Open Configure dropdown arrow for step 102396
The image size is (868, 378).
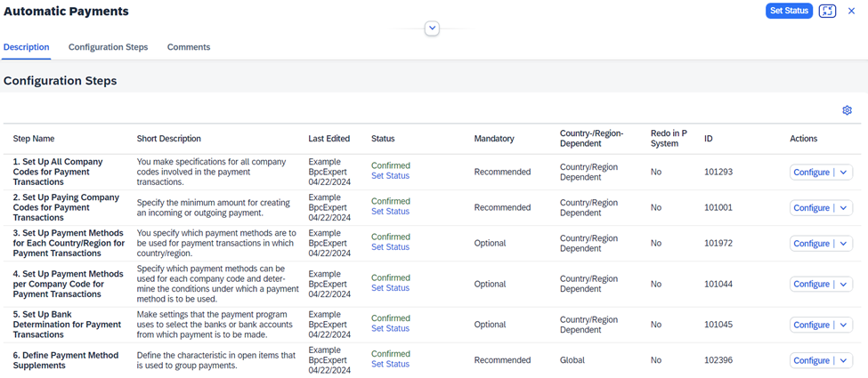[x=843, y=360]
